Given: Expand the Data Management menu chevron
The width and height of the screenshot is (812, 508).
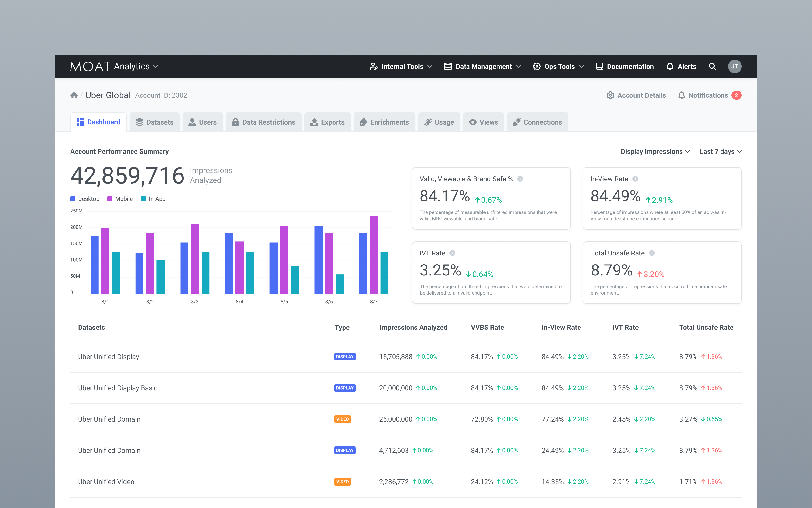Looking at the screenshot, I should 518,66.
